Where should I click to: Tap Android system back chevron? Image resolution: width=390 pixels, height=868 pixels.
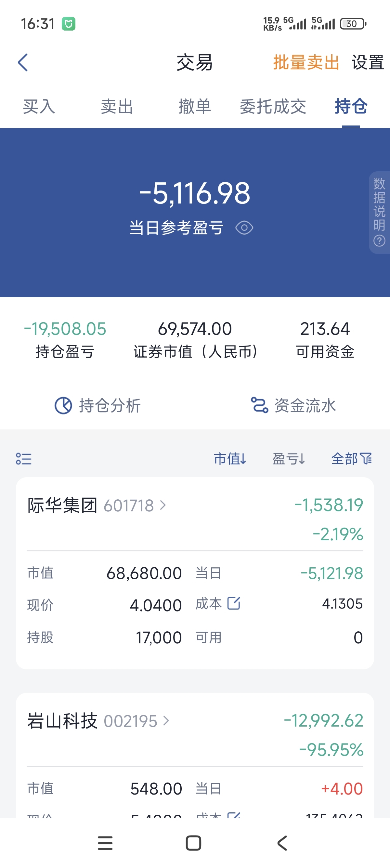[x=282, y=843]
